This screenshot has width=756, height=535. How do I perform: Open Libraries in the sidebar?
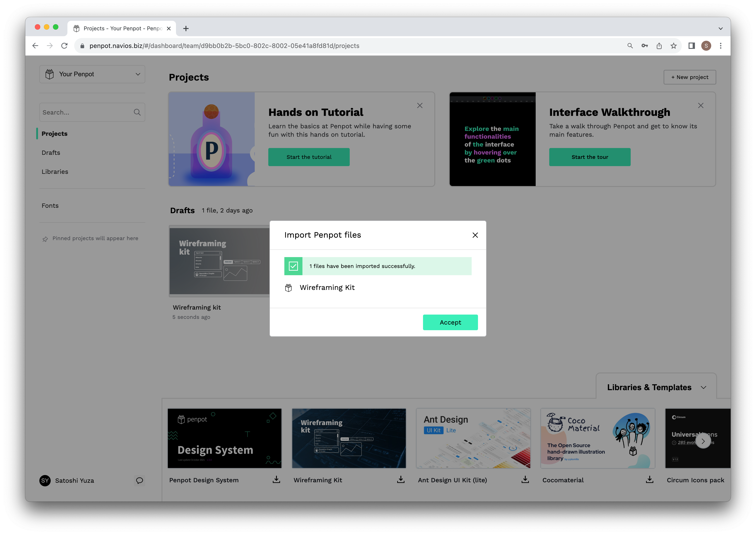[x=55, y=172]
